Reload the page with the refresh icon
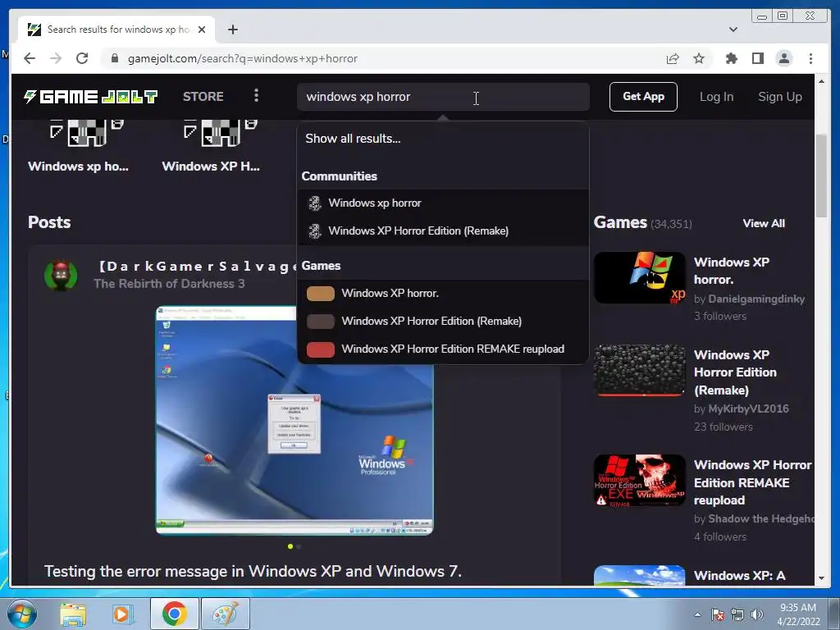The height and width of the screenshot is (630, 840). pyautogui.click(x=82, y=58)
